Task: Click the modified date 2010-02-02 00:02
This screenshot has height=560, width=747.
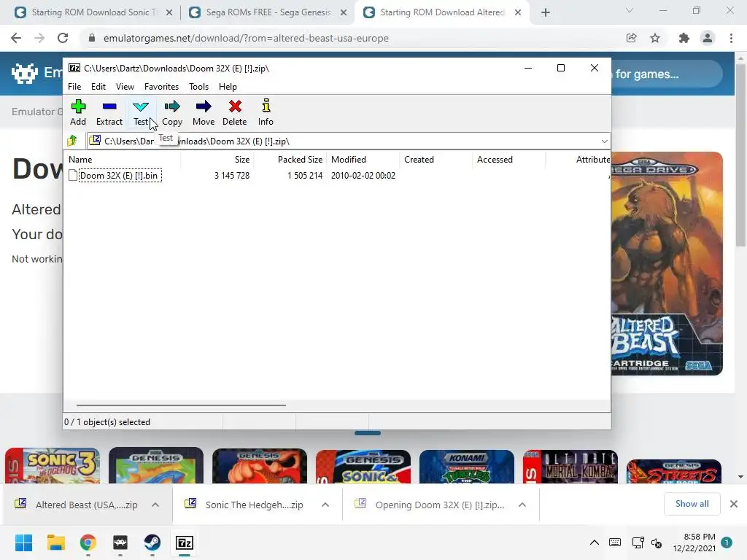Action: coord(363,175)
